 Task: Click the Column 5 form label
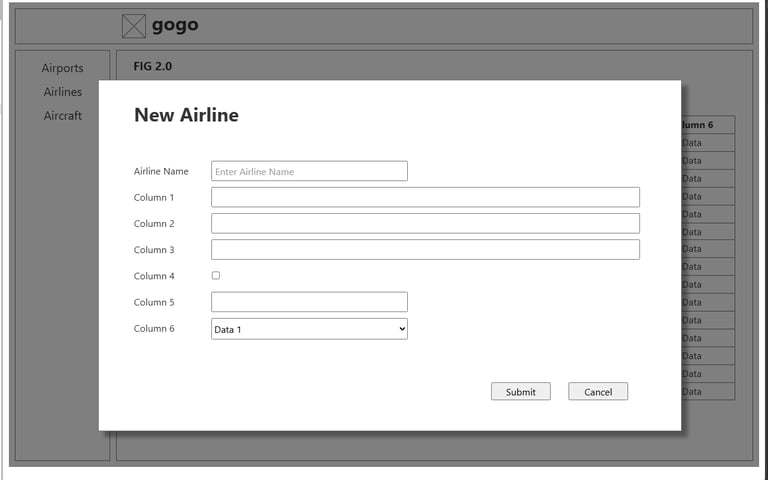(x=154, y=302)
